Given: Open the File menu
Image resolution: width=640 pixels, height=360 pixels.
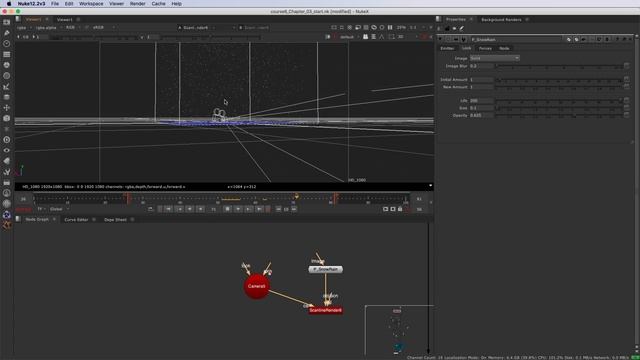Looking at the screenshot, I should [55, 4].
